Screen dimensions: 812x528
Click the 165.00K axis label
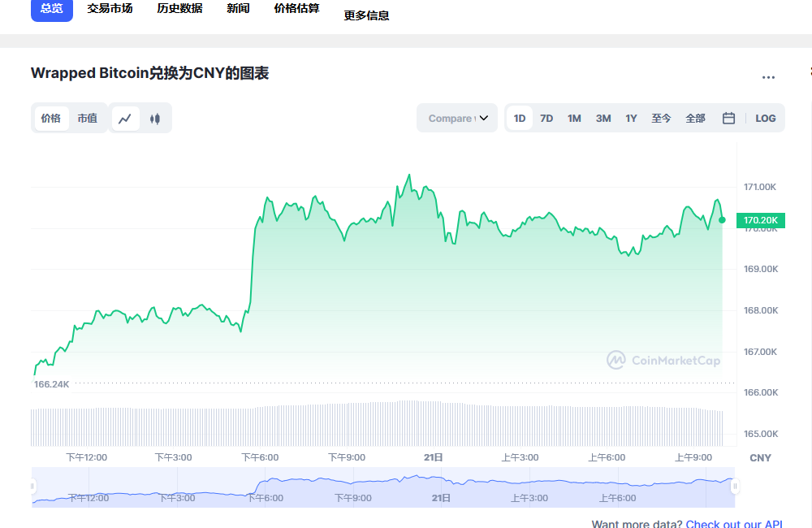click(760, 434)
